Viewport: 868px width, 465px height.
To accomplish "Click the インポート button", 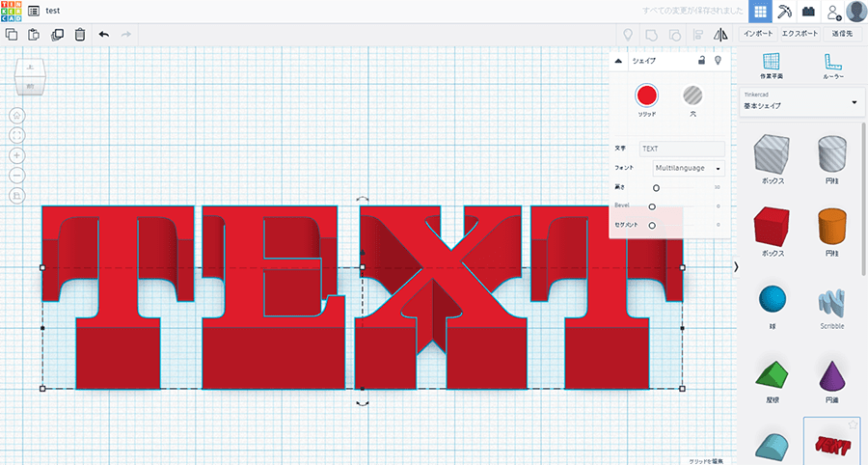I will 758,34.
